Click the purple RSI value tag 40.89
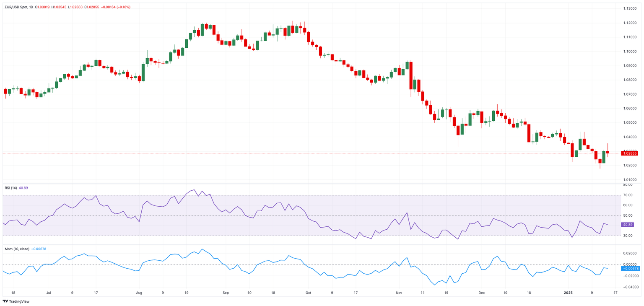Viewport: 644px width, 306px height. 628,225
